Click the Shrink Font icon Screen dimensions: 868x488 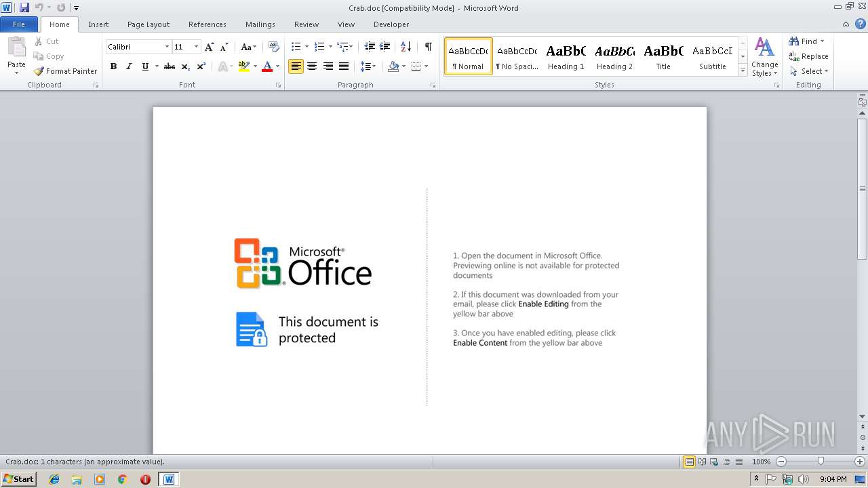click(224, 47)
